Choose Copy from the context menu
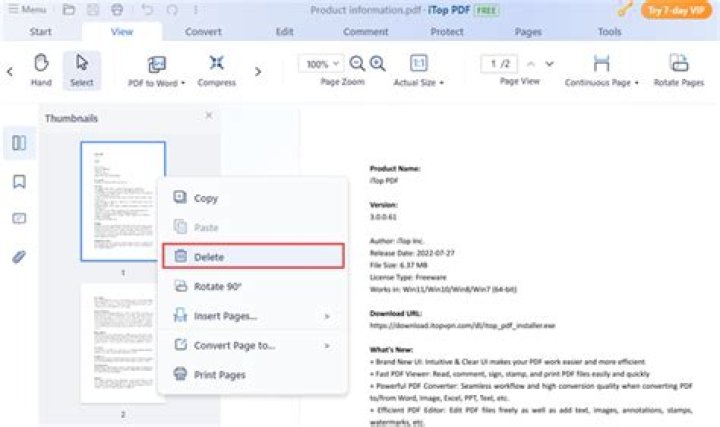Viewport: 720px width, 427px height. (x=253, y=198)
